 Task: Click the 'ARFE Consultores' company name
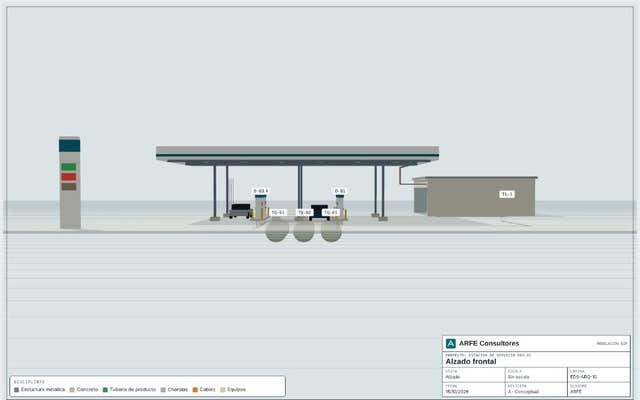tap(489, 343)
